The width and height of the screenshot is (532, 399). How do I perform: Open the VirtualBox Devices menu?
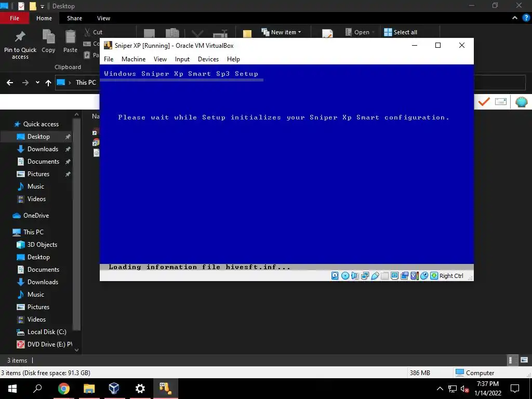point(208,59)
